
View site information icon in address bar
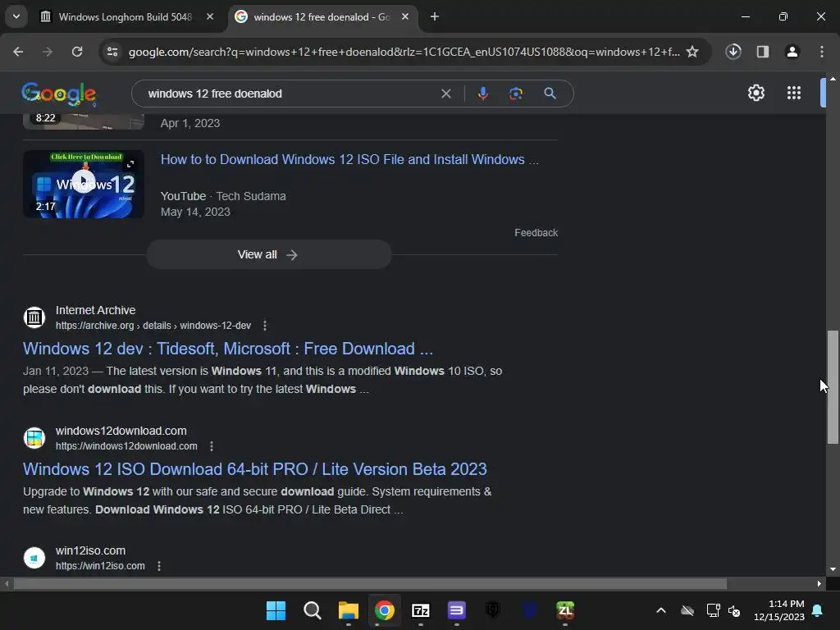point(112,52)
